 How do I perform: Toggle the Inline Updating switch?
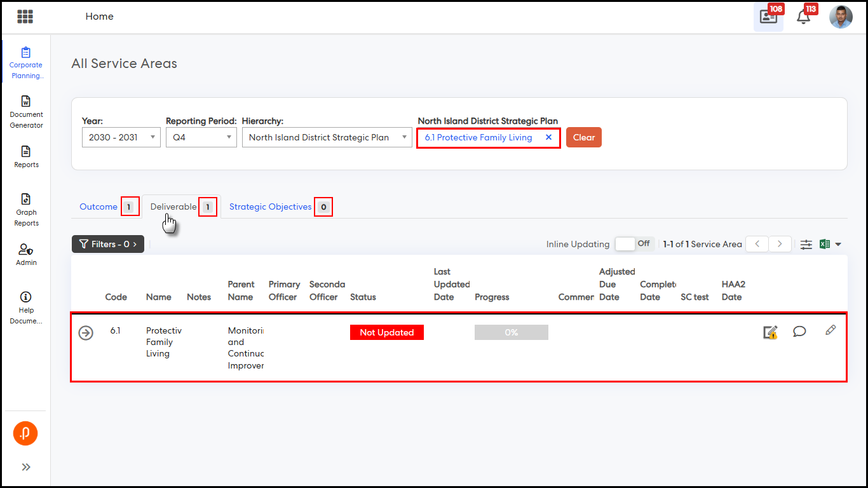click(x=633, y=244)
